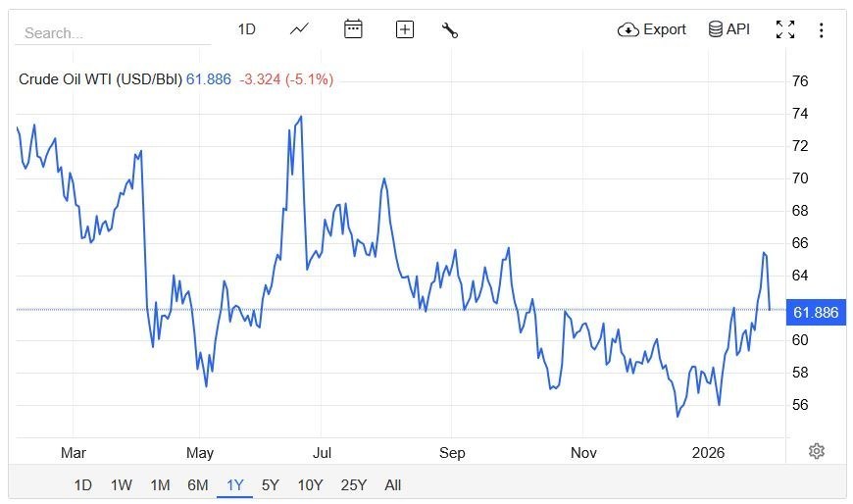Open chart settings gear icon
853x504 pixels.
tap(817, 451)
